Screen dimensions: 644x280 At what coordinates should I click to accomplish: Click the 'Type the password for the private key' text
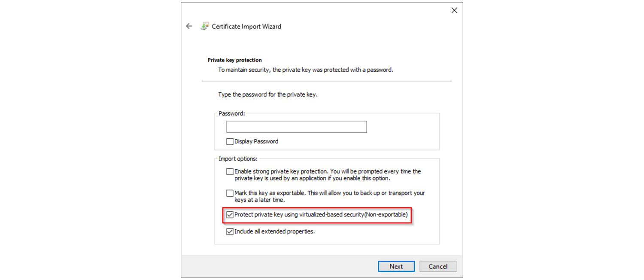(267, 94)
